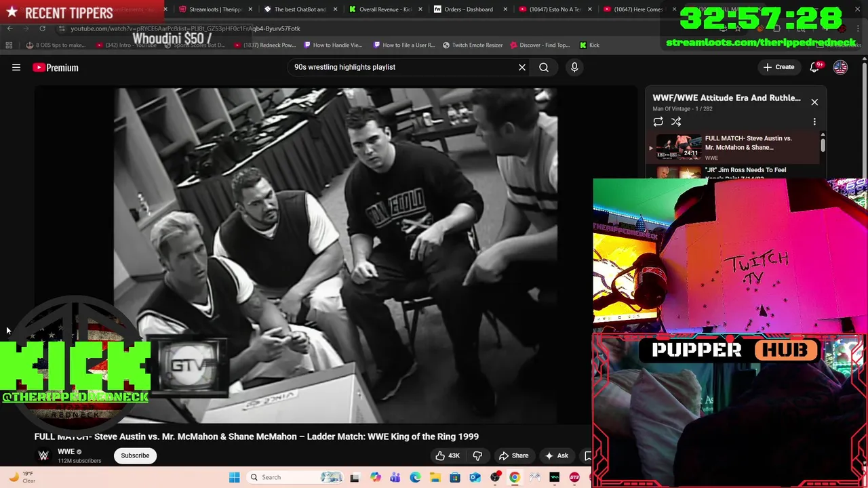Go back in browser history

[9, 28]
